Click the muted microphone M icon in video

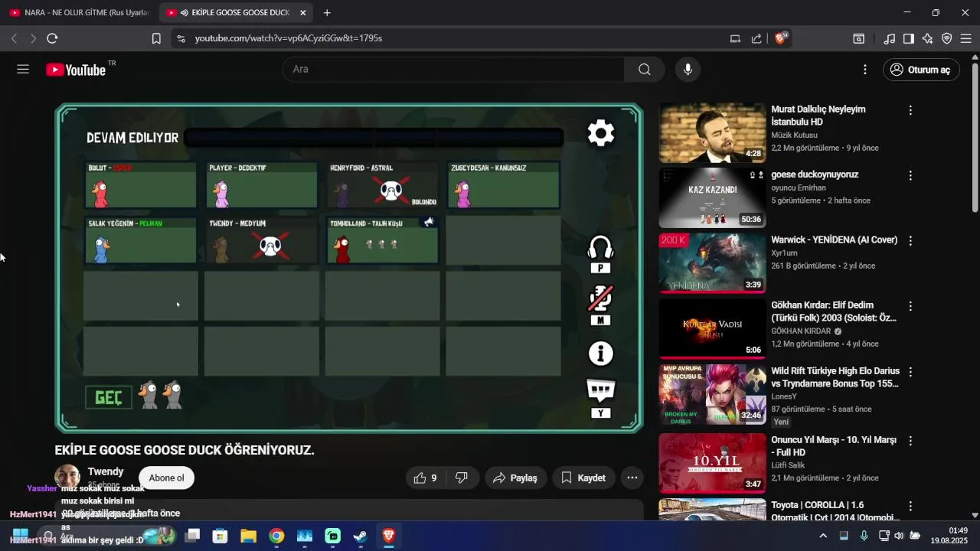tap(600, 305)
